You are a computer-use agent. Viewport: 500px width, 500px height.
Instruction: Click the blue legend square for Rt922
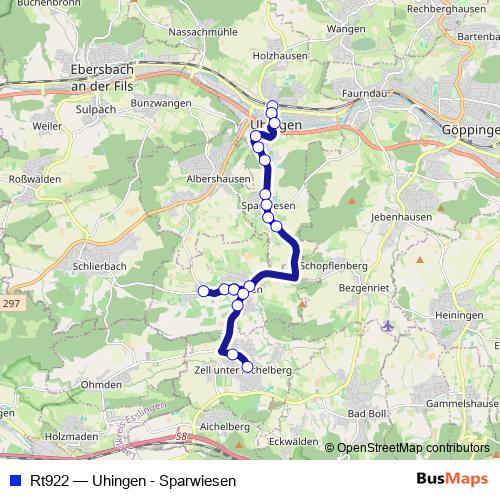pyautogui.click(x=16, y=480)
